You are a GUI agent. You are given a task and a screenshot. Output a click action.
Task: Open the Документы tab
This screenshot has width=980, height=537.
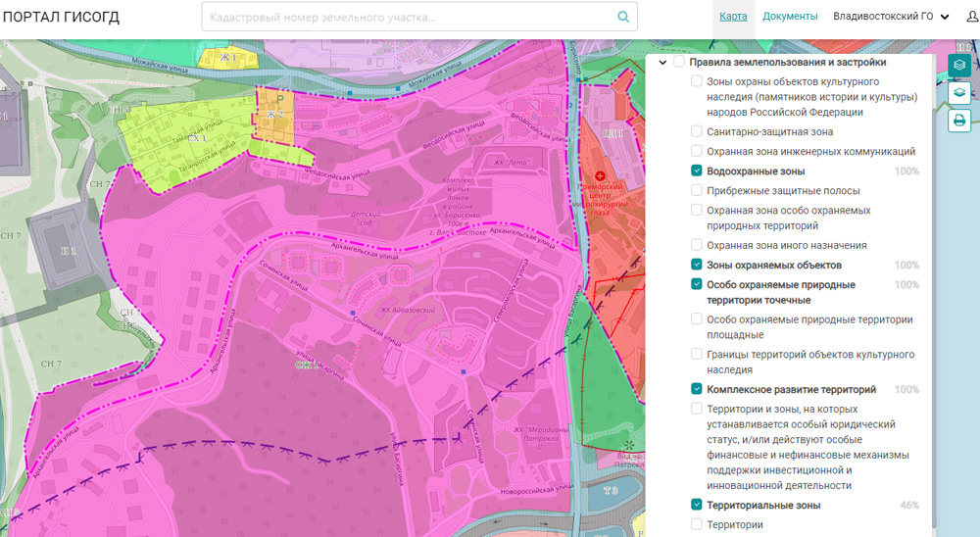point(790,17)
